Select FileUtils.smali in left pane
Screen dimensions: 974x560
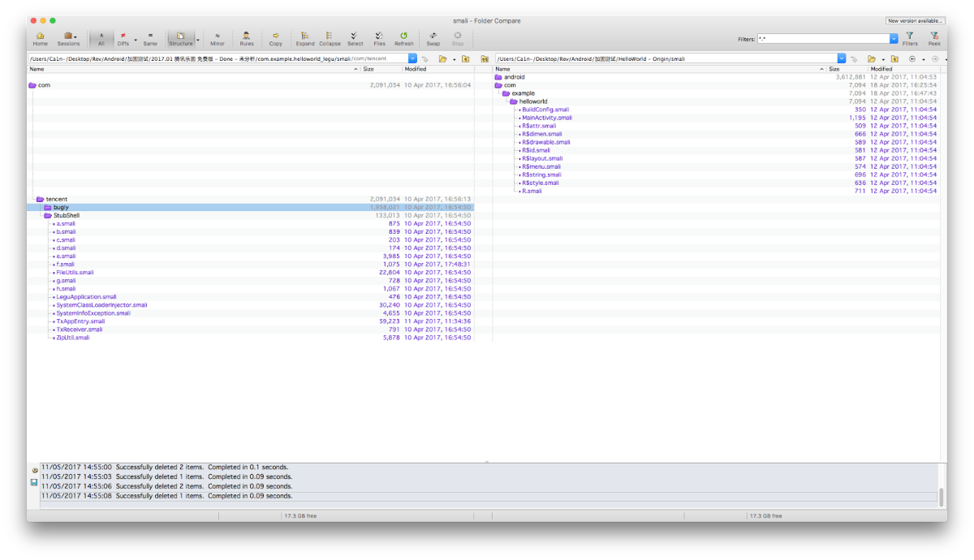pyautogui.click(x=75, y=272)
